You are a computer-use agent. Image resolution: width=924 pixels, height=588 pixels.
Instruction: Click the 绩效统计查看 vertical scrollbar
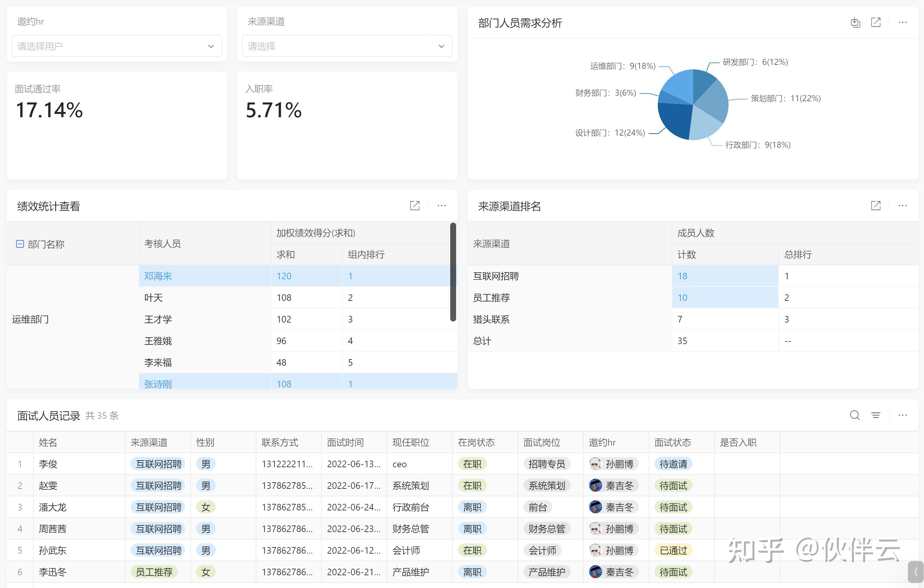(453, 272)
